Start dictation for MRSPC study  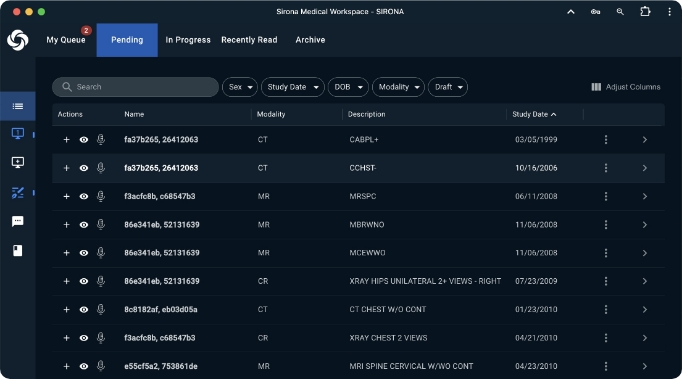(x=101, y=196)
